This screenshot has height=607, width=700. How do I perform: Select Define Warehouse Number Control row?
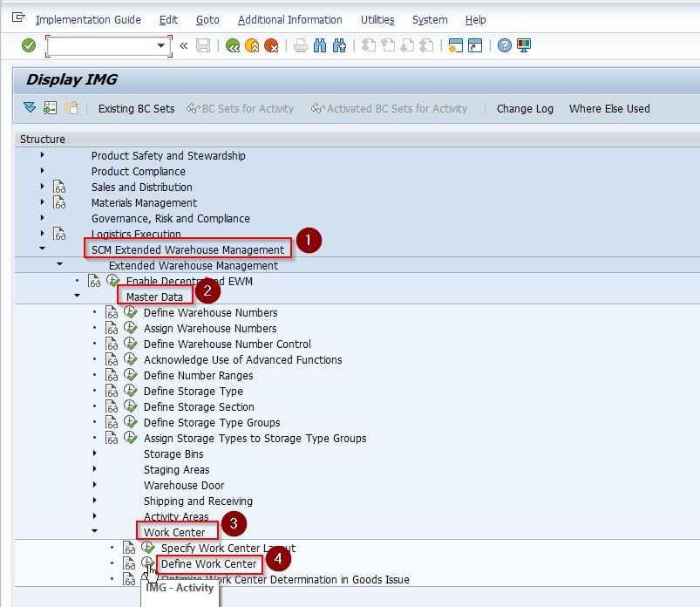click(x=227, y=344)
